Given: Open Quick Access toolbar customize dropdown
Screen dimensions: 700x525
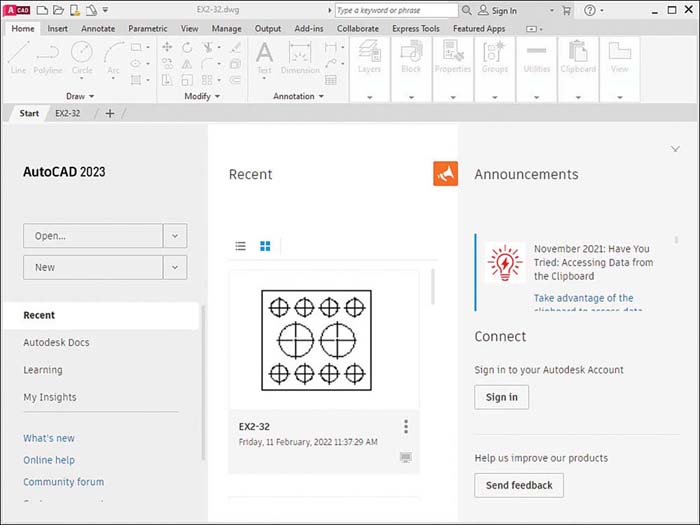Looking at the screenshot, I should [105, 10].
